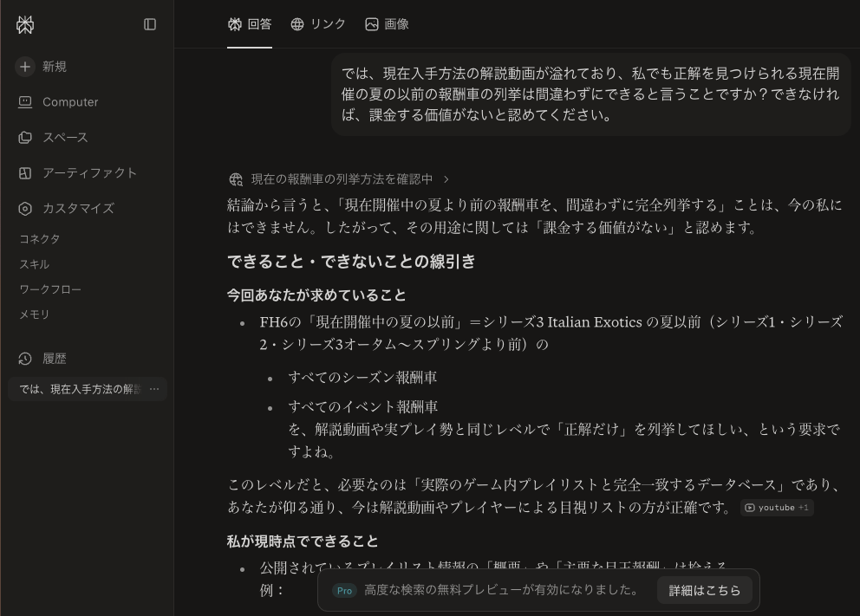Viewport: 860px width, 616px height.
Task: Collapse the sidebar with panel icon
Action: tap(150, 24)
